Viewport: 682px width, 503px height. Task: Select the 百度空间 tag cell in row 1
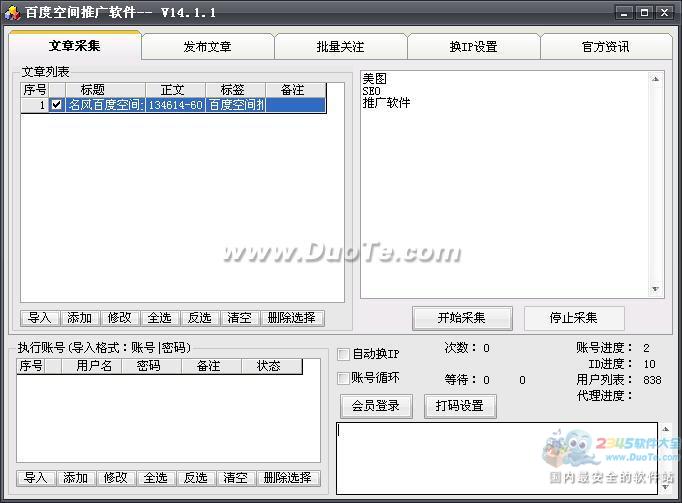click(x=235, y=105)
